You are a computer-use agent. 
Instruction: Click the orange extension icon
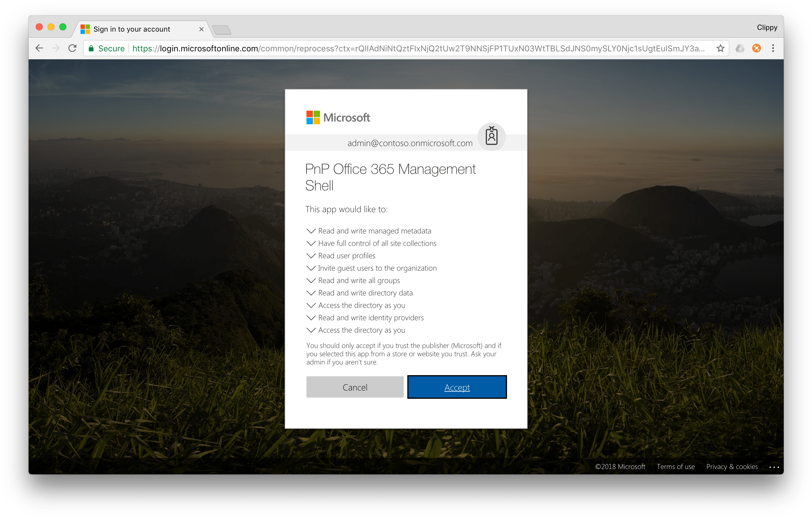click(x=756, y=48)
